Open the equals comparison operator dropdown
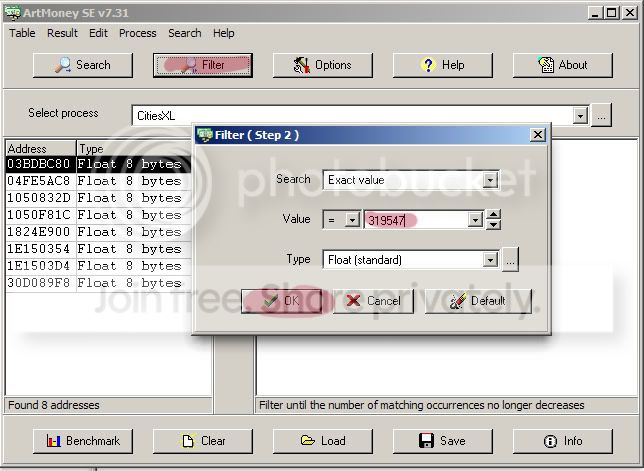The width and height of the screenshot is (644, 471). (352, 221)
